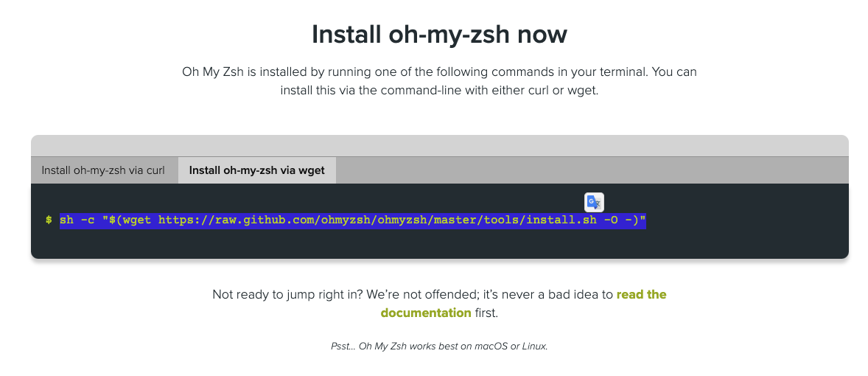
Task: Click the 'sh -c' start of command
Action: click(76, 220)
